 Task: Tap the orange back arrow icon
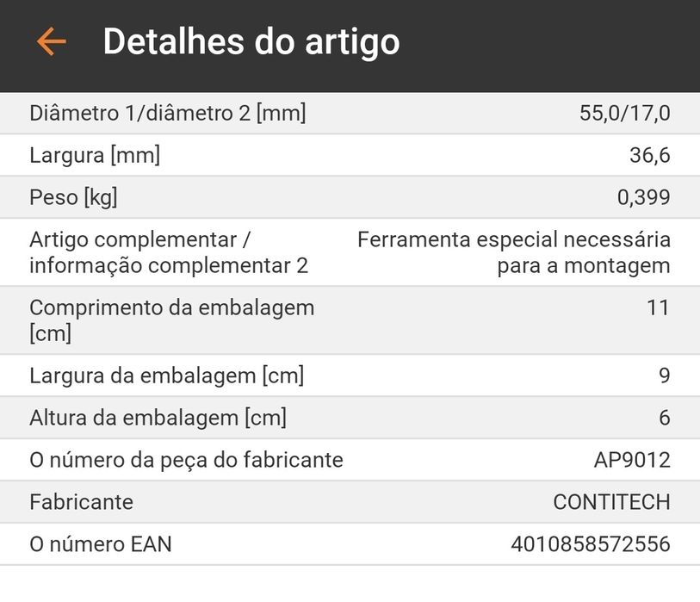coord(51,41)
